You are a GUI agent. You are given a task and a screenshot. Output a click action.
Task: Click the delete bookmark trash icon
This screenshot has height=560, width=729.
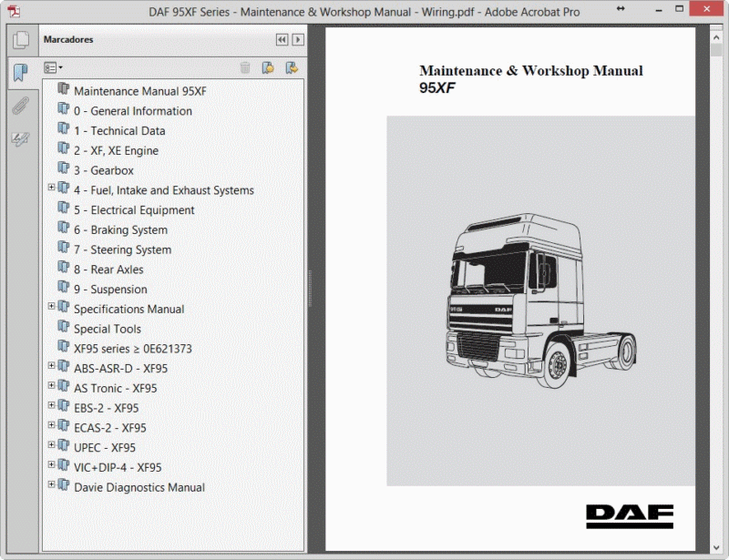tap(245, 68)
